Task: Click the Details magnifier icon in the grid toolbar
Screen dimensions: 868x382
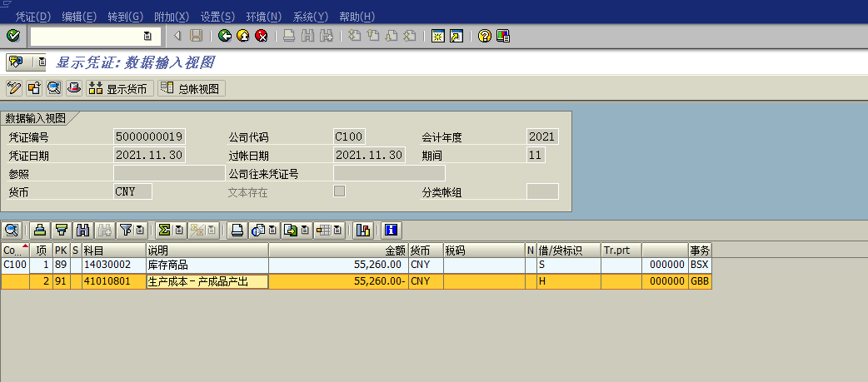Action: click(x=12, y=230)
